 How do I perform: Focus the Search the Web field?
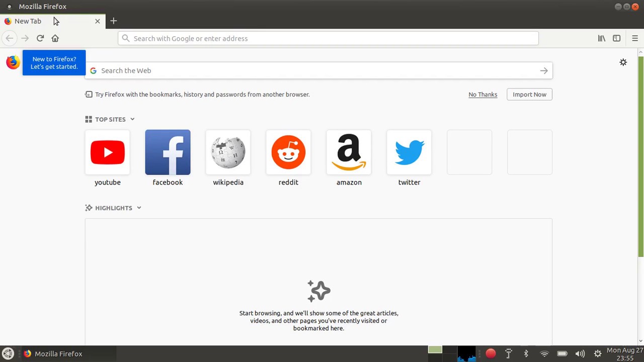pyautogui.click(x=318, y=70)
